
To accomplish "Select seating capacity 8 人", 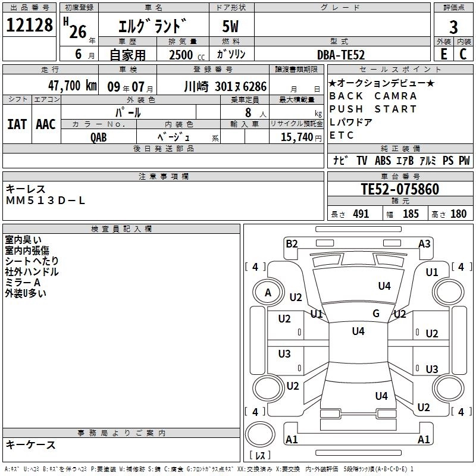I will (255, 113).
